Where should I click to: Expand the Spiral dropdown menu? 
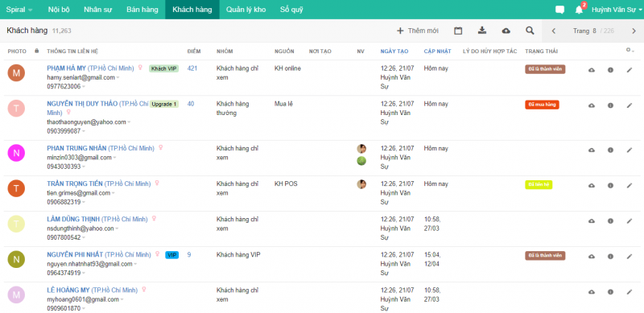[19, 10]
